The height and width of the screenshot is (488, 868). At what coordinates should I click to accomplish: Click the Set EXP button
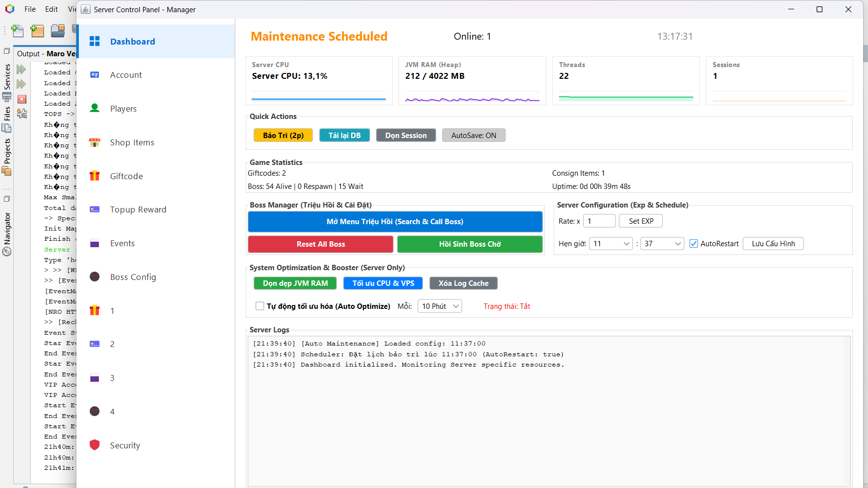pos(641,221)
